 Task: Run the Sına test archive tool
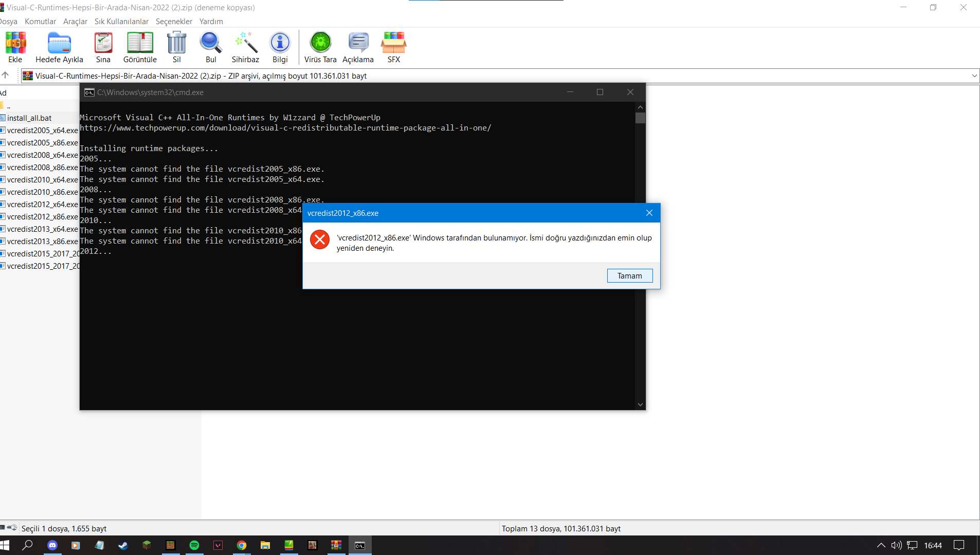pyautogui.click(x=103, y=47)
